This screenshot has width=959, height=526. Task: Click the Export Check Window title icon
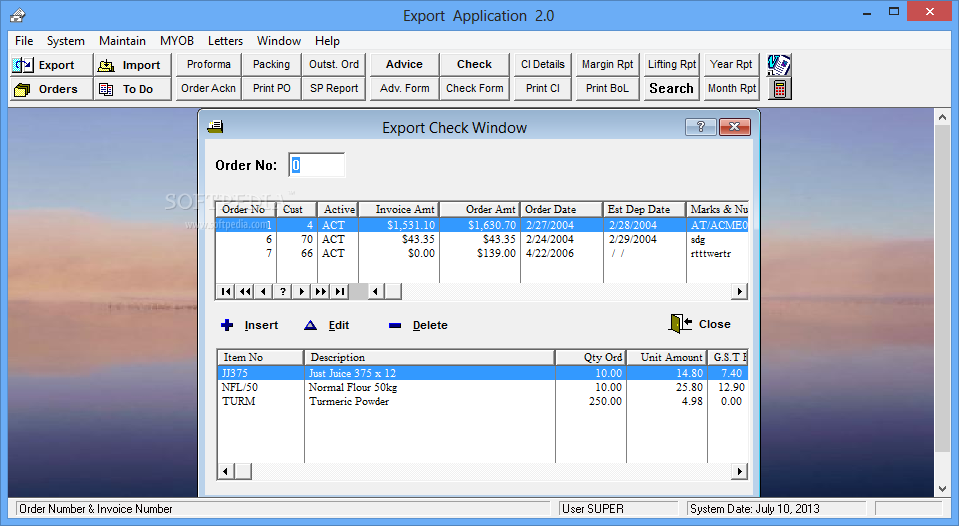215,127
